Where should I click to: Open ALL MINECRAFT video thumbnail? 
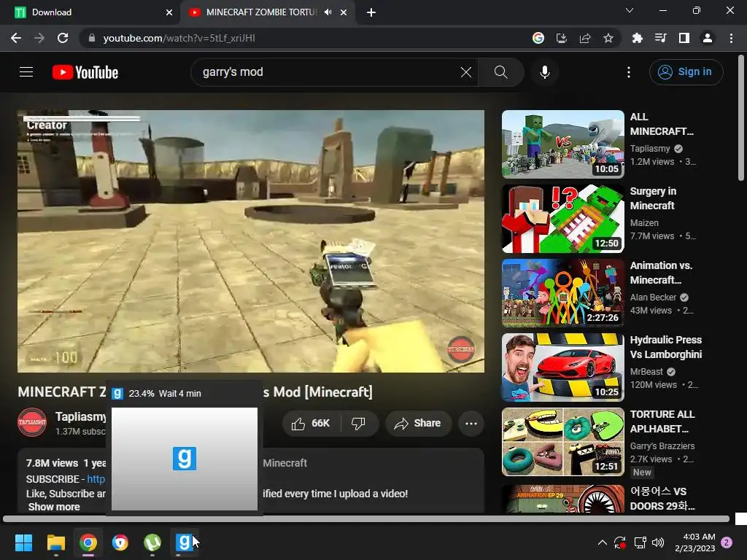coord(562,144)
